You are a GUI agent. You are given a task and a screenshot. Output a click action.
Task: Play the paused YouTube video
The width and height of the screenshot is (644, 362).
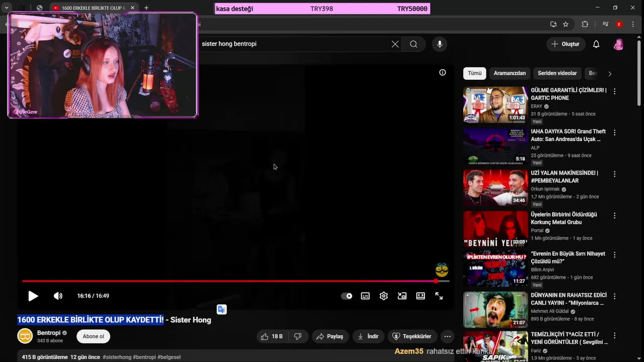click(x=33, y=296)
